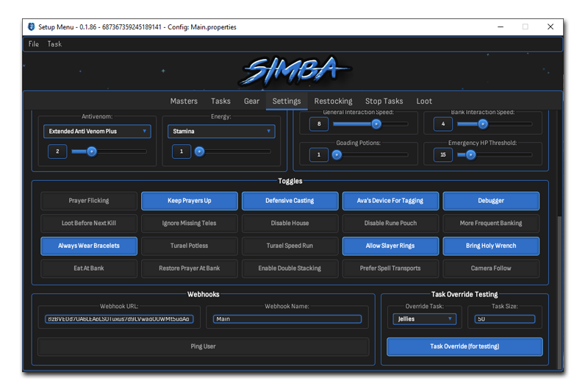Open the Task menu
This screenshot has width=588, height=392.
click(54, 44)
